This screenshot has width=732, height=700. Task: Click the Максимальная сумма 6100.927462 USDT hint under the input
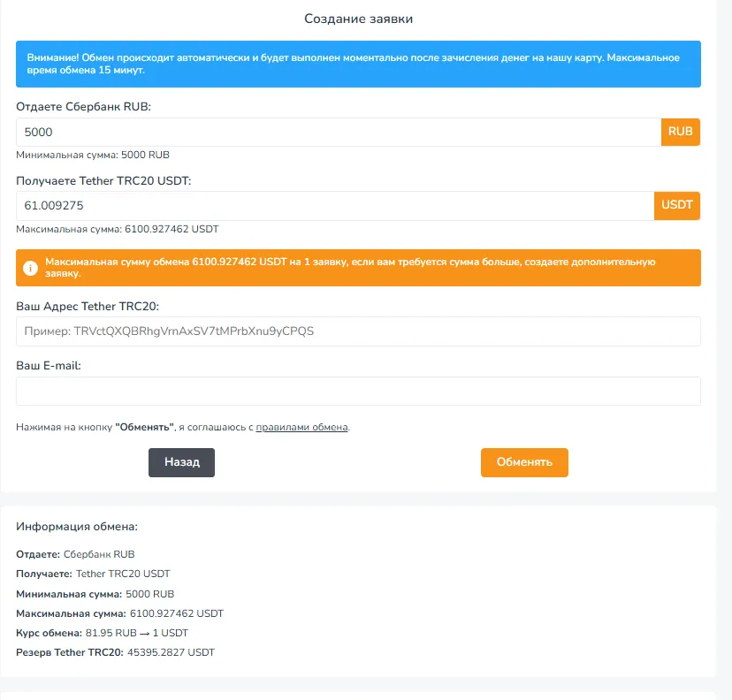[x=118, y=229]
